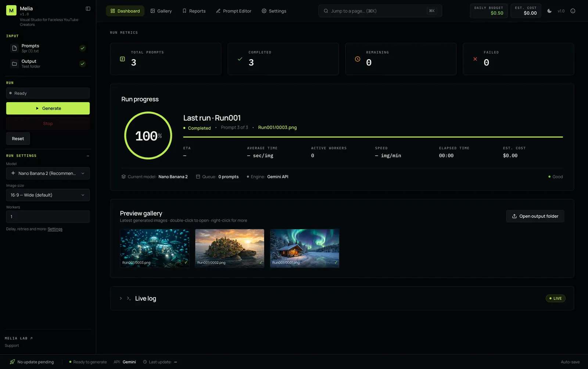
Task: Switch to the Reports tab
Action: pos(194,11)
